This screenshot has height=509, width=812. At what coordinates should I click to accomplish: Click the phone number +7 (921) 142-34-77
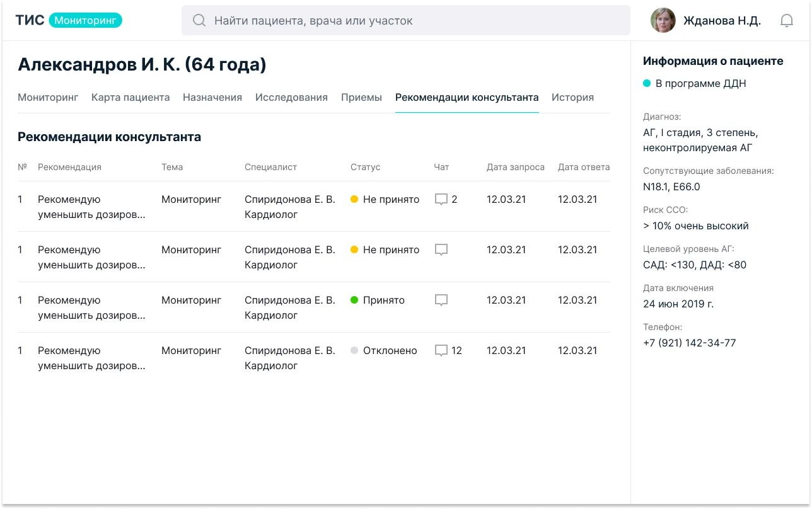690,343
